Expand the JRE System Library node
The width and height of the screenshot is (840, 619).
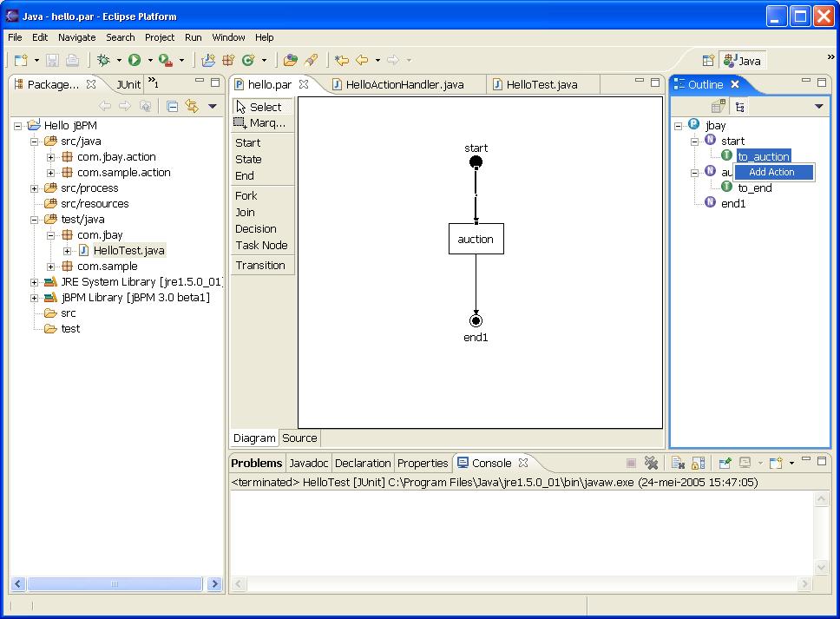coord(35,282)
